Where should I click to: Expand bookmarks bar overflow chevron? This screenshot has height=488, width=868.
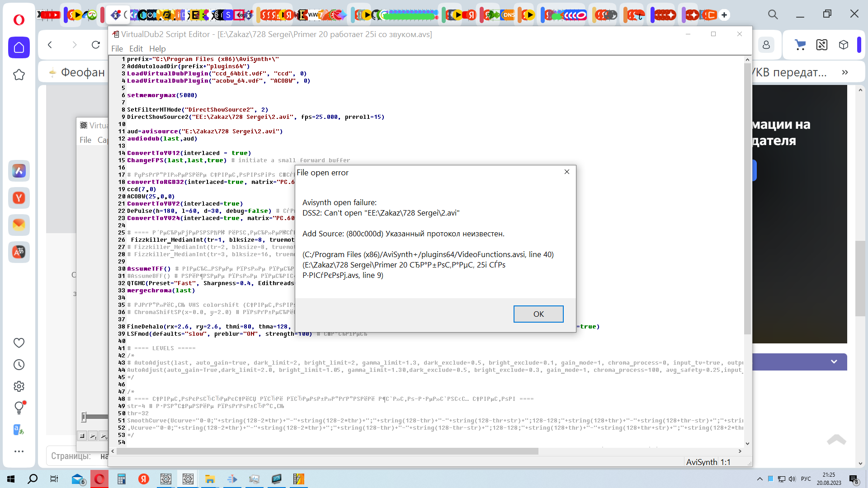(x=845, y=72)
